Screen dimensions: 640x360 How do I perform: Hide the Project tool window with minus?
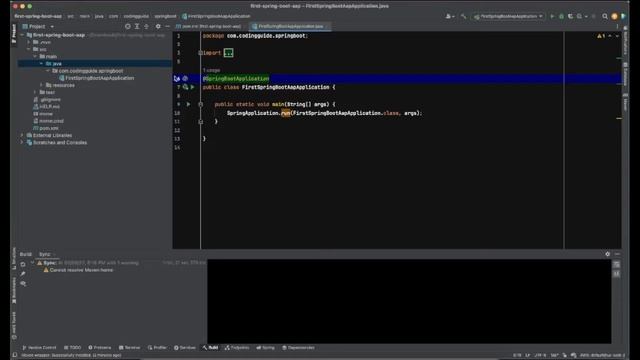tap(167, 26)
